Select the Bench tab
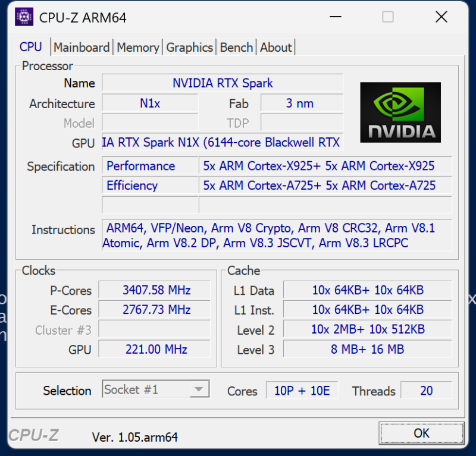The height and width of the screenshot is (456, 476). point(236,48)
